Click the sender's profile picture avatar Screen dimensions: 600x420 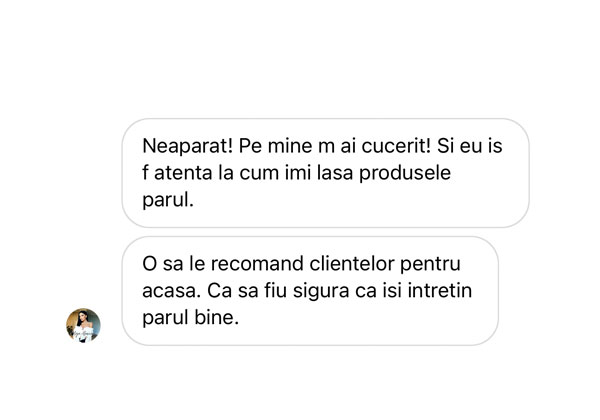[x=83, y=325]
